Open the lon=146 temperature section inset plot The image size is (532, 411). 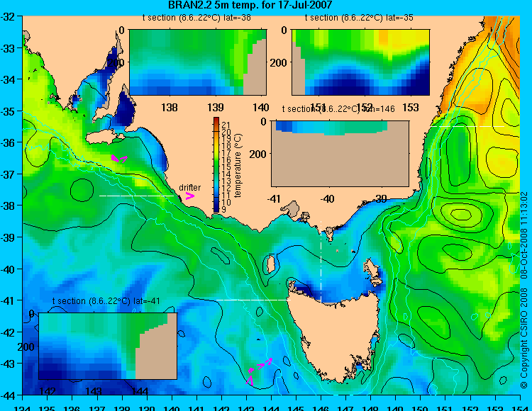(x=340, y=154)
